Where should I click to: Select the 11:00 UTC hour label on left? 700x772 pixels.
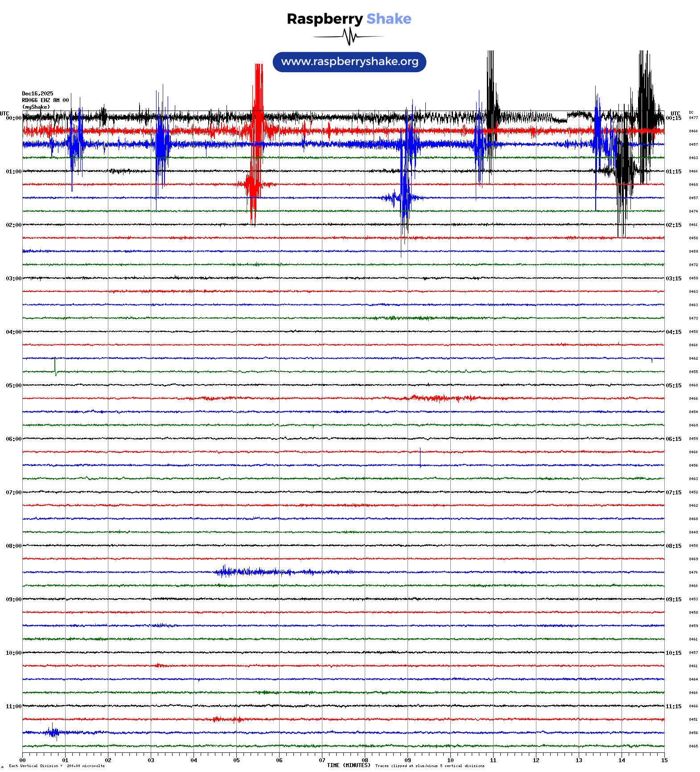click(x=13, y=706)
